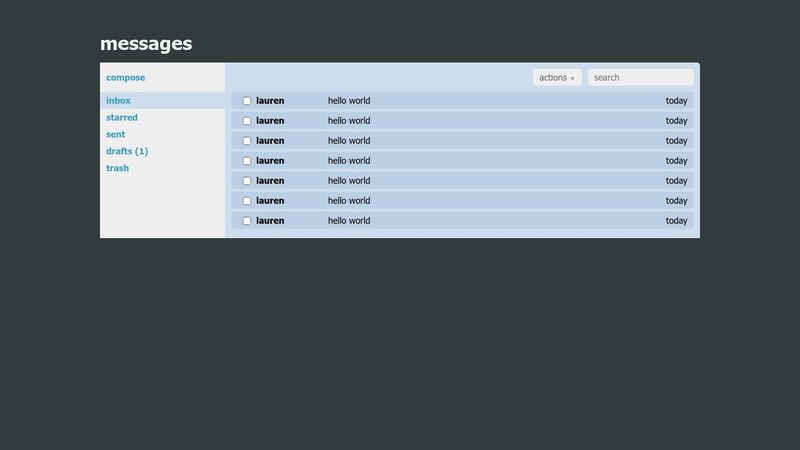Open the last hello world message
This screenshot has width=800, height=450.
coord(349,221)
